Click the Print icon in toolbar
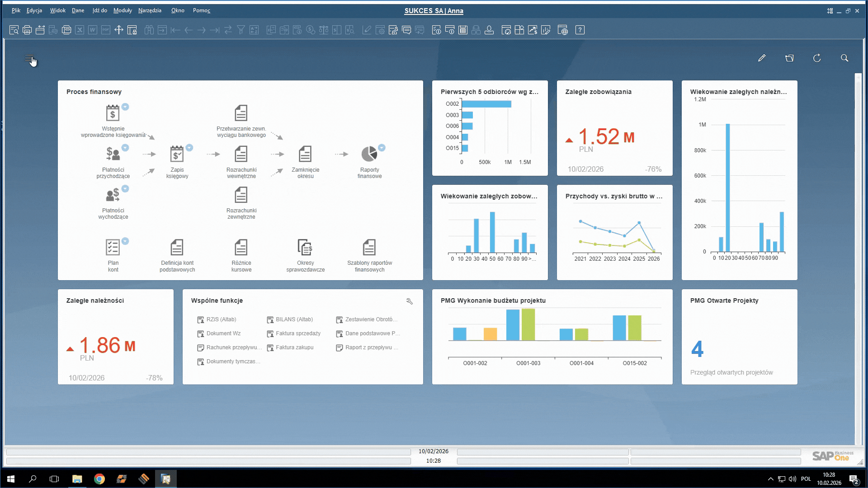The image size is (868, 488). [x=27, y=30]
